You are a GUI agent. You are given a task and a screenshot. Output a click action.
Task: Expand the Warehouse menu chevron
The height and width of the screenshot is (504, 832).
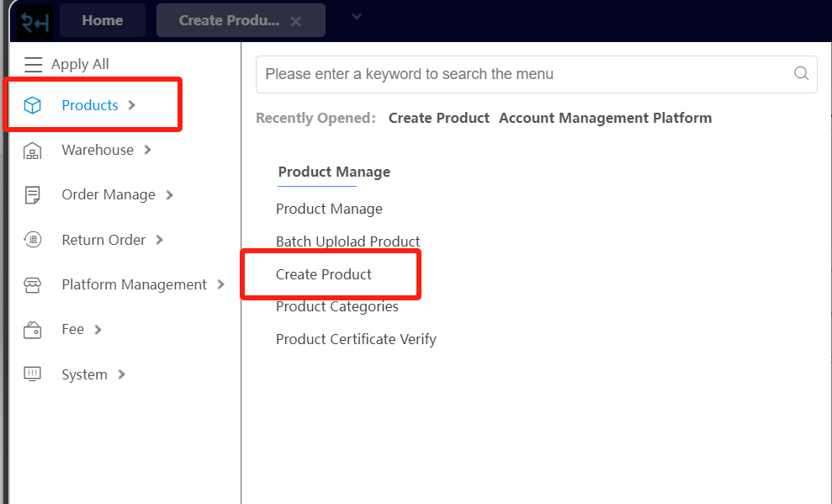pyautogui.click(x=150, y=149)
